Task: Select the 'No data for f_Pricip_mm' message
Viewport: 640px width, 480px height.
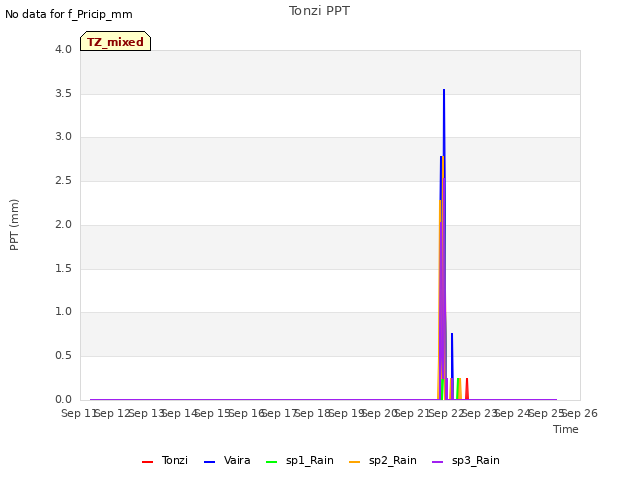Action: (69, 14)
